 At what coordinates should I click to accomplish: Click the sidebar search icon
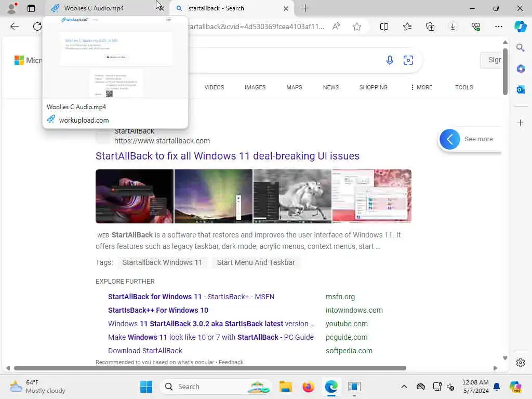click(520, 48)
